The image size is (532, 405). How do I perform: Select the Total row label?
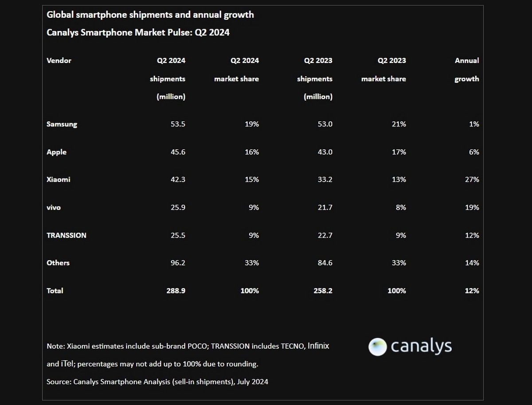55,291
